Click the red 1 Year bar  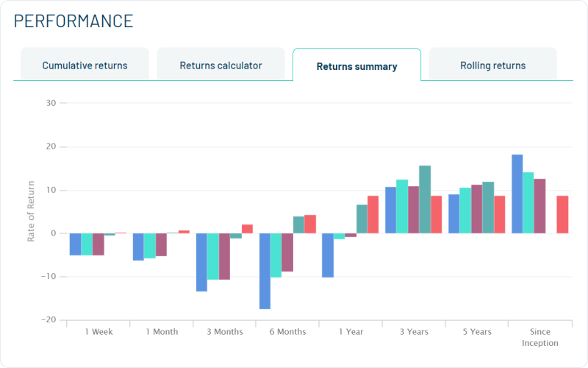tap(373, 214)
